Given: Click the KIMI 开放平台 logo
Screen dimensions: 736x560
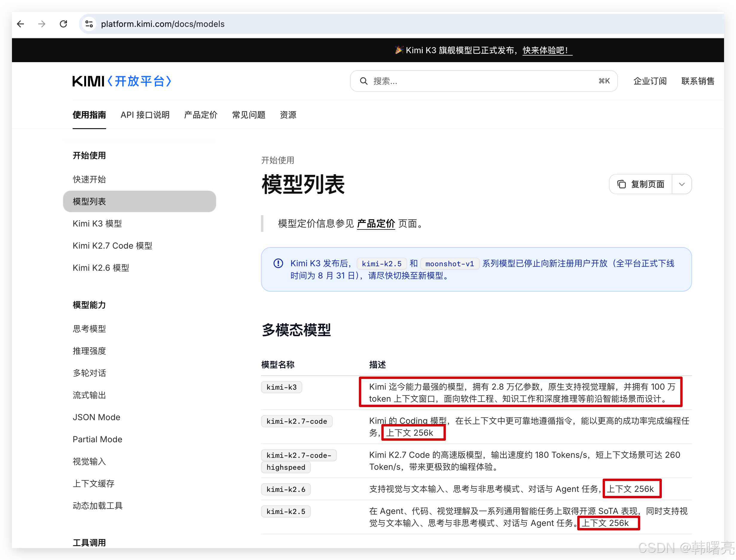Looking at the screenshot, I should click(122, 81).
